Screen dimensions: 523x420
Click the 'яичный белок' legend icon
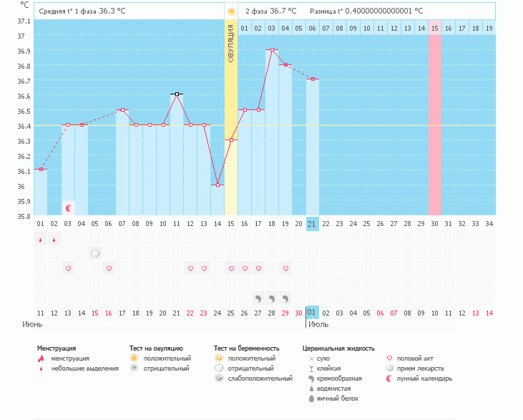click(x=311, y=399)
